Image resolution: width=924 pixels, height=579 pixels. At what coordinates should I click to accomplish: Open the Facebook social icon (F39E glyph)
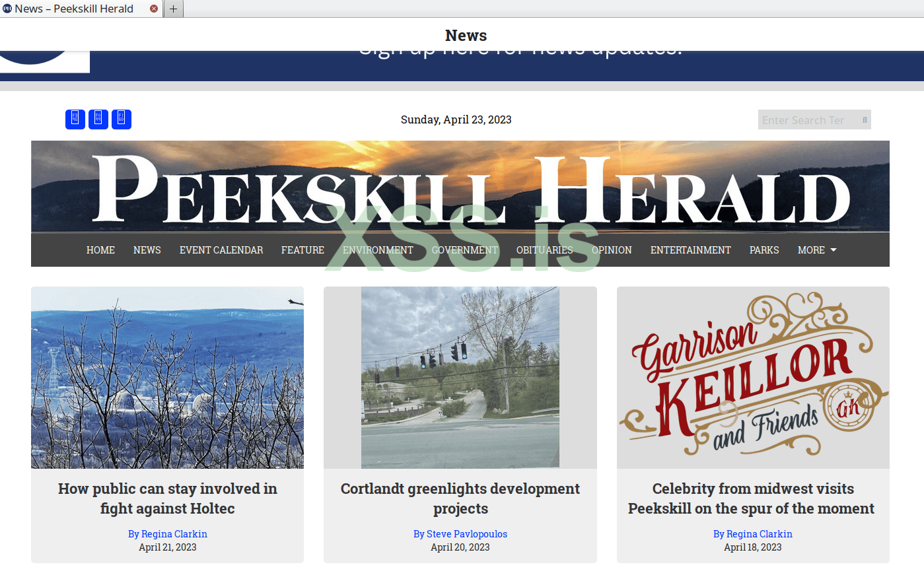pos(75,119)
